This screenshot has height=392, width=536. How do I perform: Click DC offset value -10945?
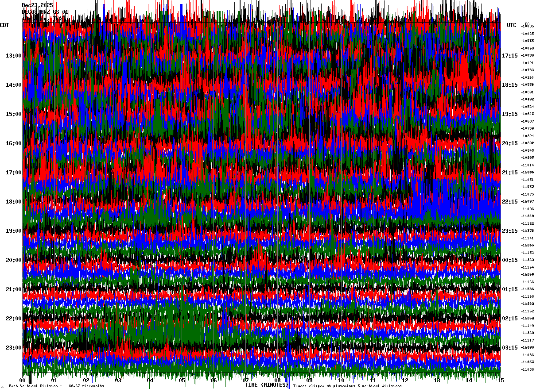click(528, 150)
